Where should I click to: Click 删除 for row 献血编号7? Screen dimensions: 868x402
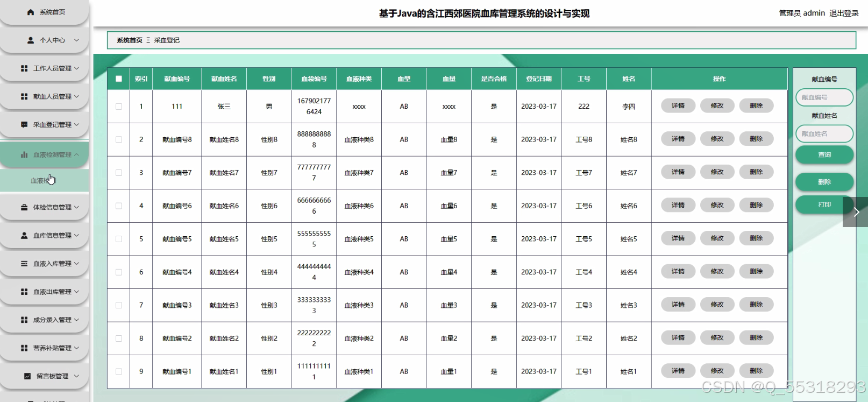[756, 172]
